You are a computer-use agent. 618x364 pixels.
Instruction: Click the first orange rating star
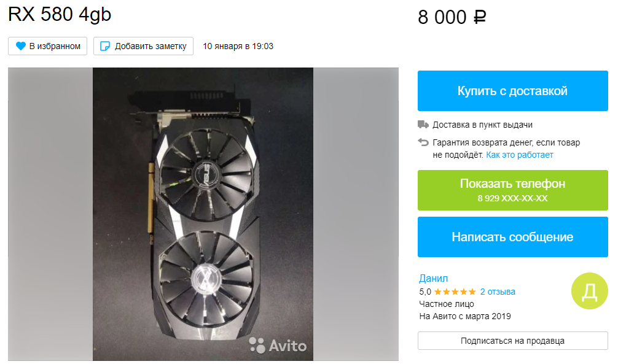pos(439,292)
